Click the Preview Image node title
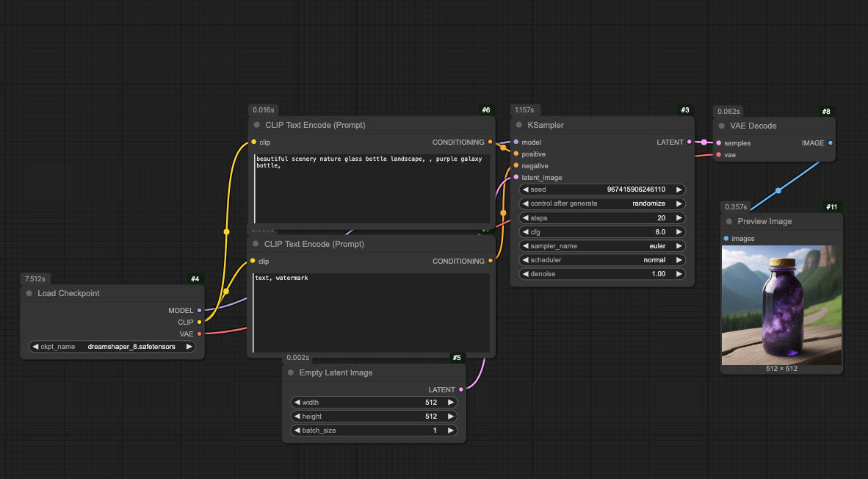This screenshot has width=868, height=479. 764,222
